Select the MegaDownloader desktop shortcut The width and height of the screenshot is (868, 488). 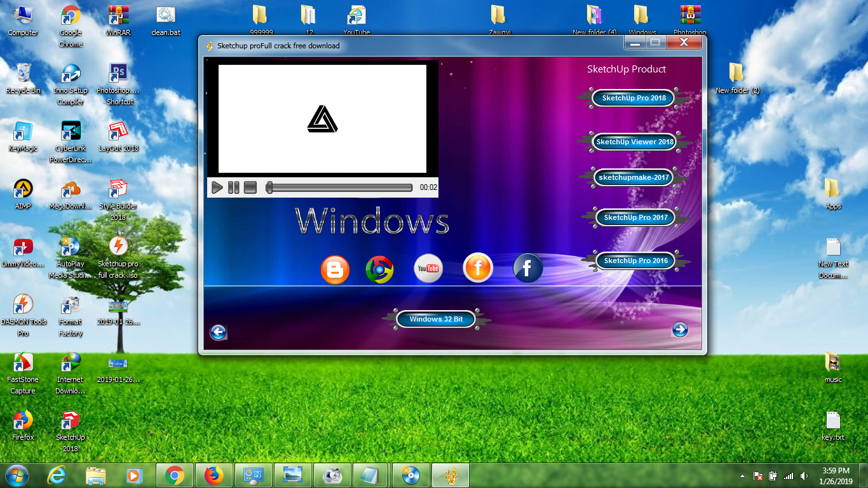[71, 194]
